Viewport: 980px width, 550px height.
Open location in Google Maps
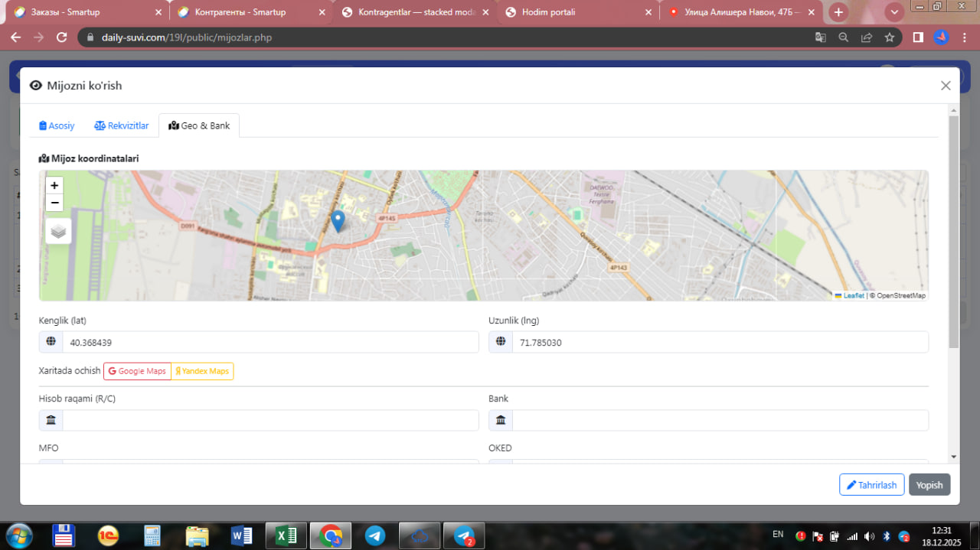tap(137, 371)
